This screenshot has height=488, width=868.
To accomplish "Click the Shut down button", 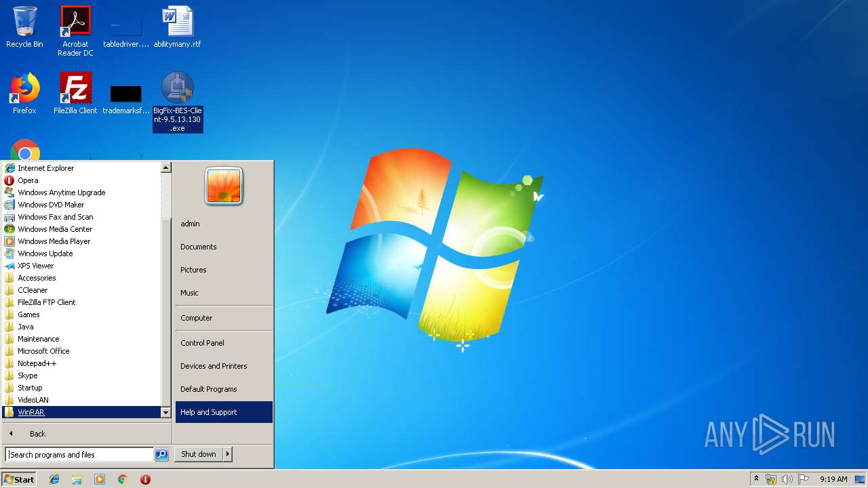I will (x=199, y=454).
